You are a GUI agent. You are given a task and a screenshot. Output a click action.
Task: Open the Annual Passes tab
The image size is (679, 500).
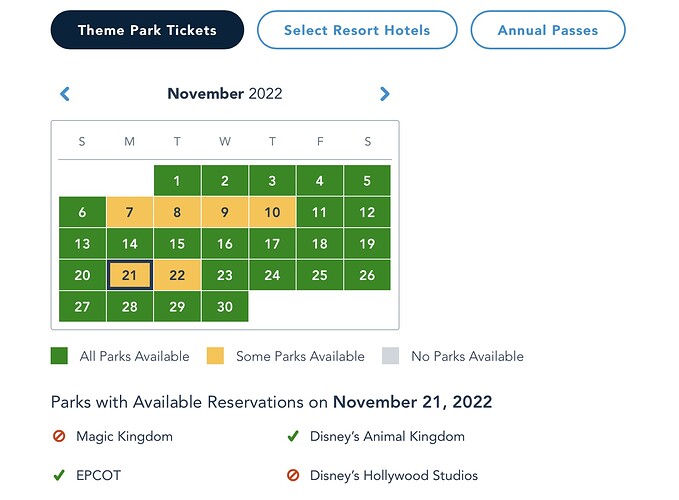(x=548, y=30)
